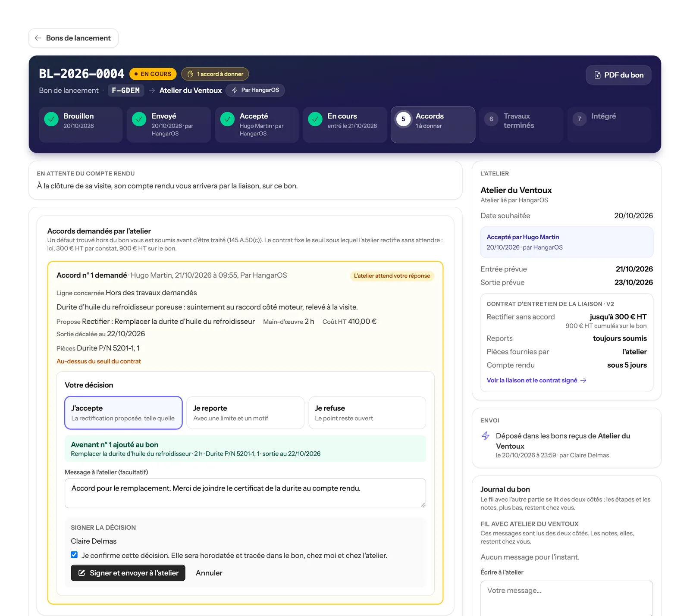Viewport: 690px width, 616px height.
Task: Click Au-dessus du seuil du contrat warning
Action: tap(99, 361)
